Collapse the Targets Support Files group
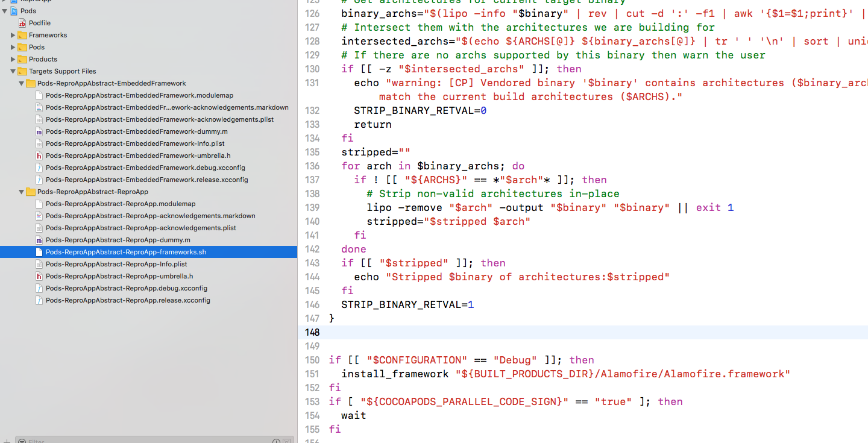Screen dimensions: 868x443 click(x=13, y=71)
